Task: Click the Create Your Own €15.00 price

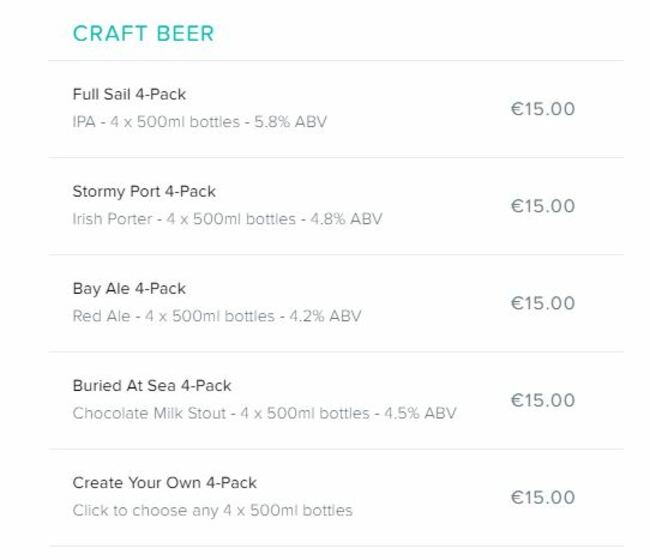Action: (543, 497)
